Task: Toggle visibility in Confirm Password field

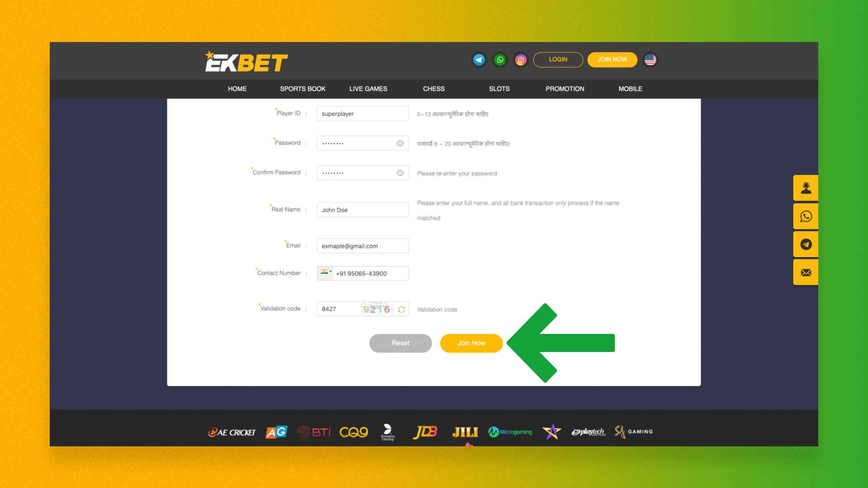Action: pos(400,173)
